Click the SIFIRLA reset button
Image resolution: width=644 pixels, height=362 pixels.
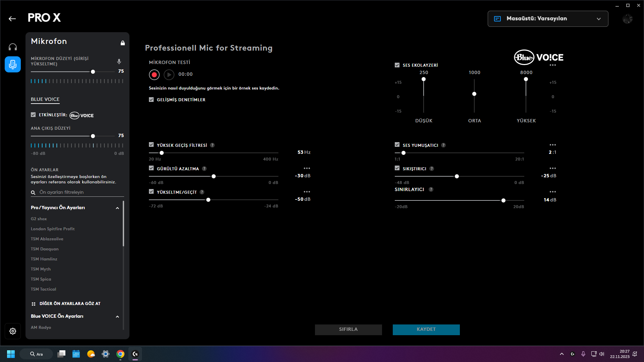[348, 329]
